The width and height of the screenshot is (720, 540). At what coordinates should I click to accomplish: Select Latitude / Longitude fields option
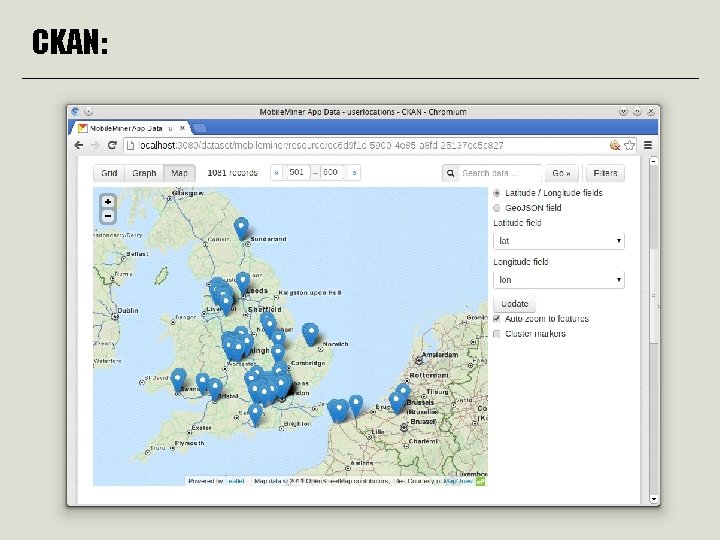point(497,193)
